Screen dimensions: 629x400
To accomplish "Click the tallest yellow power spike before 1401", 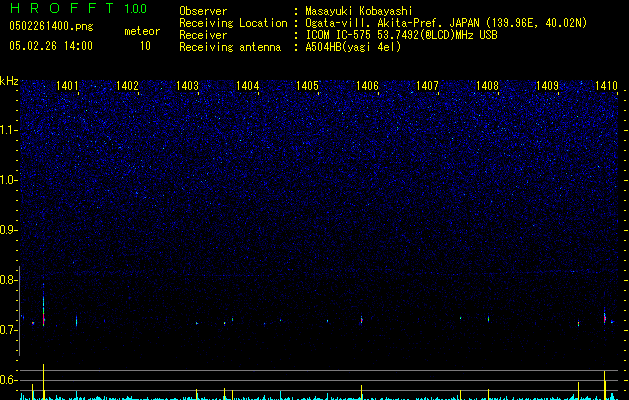I will [x=43, y=381].
